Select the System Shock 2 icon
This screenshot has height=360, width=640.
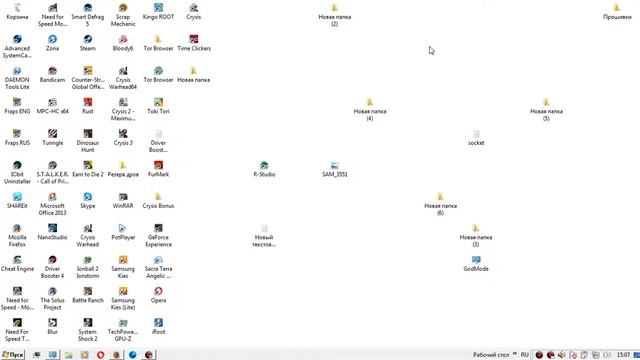click(x=88, y=329)
